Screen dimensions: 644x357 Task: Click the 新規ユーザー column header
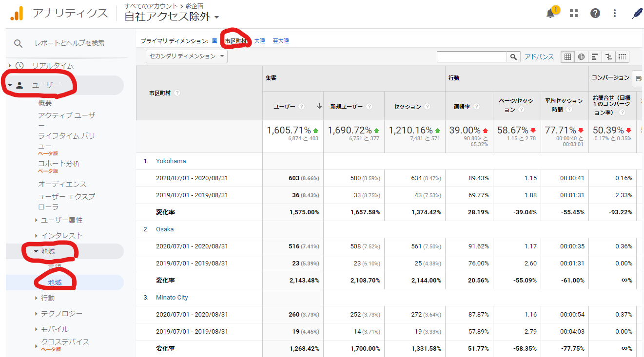click(x=347, y=107)
